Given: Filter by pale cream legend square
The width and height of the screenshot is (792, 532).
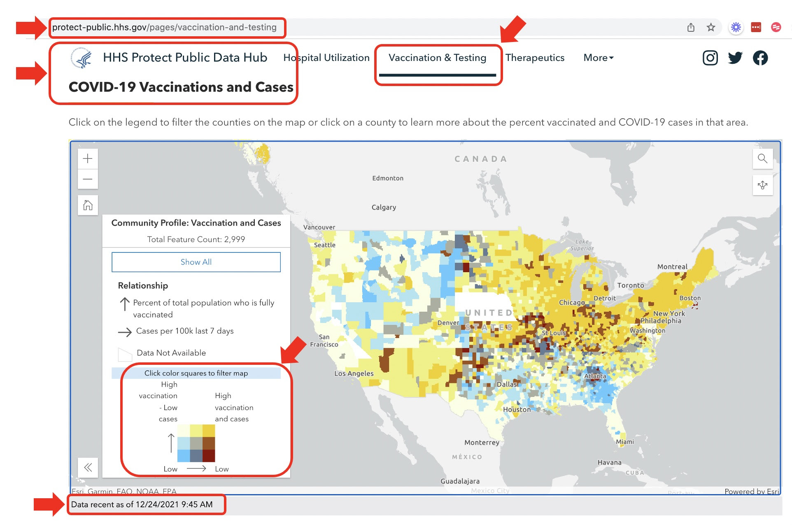Looking at the screenshot, I should pos(184,430).
